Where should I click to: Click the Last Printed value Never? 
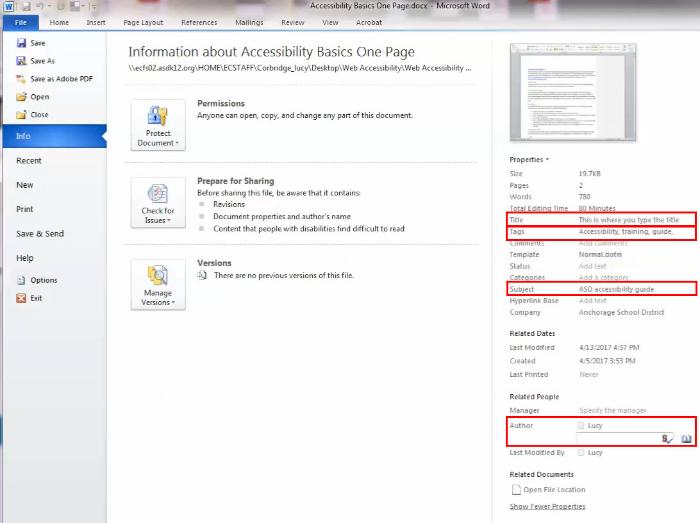tap(588, 374)
